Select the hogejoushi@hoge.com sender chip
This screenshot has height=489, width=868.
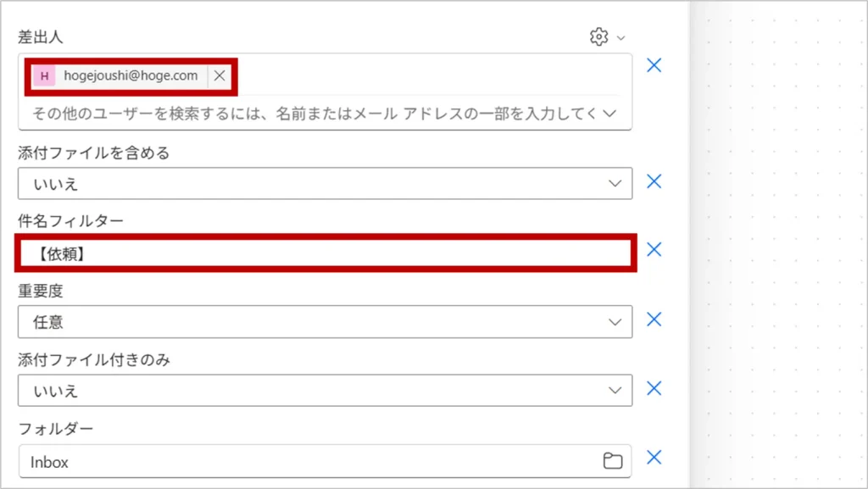131,76
